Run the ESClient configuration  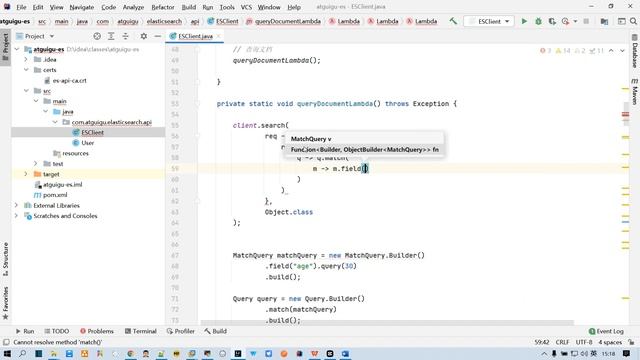(x=524, y=21)
